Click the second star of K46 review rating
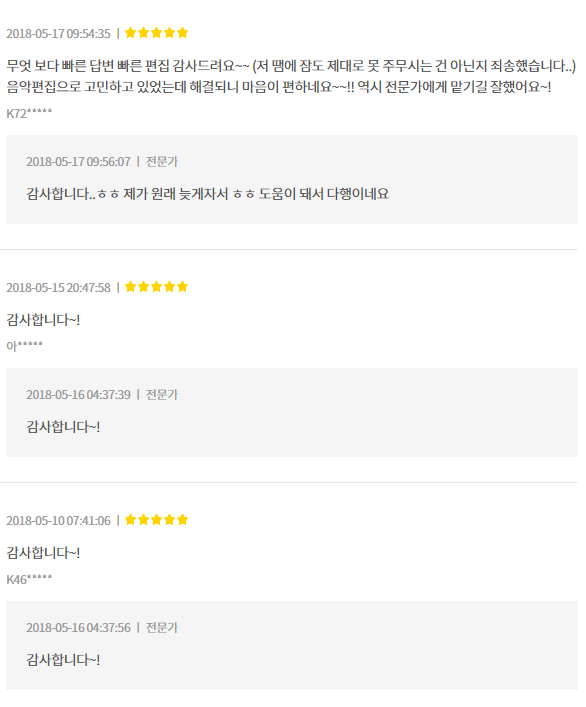Image resolution: width=586 pixels, height=707 pixels. (x=143, y=520)
